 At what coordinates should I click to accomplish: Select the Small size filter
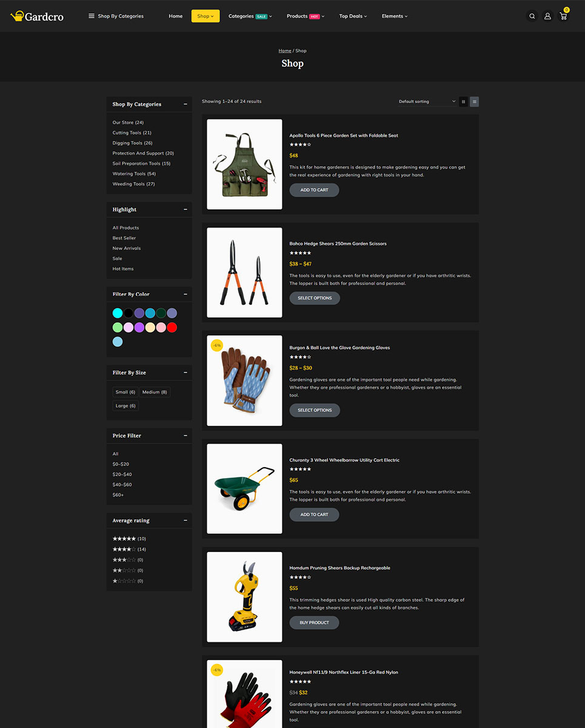click(x=125, y=392)
